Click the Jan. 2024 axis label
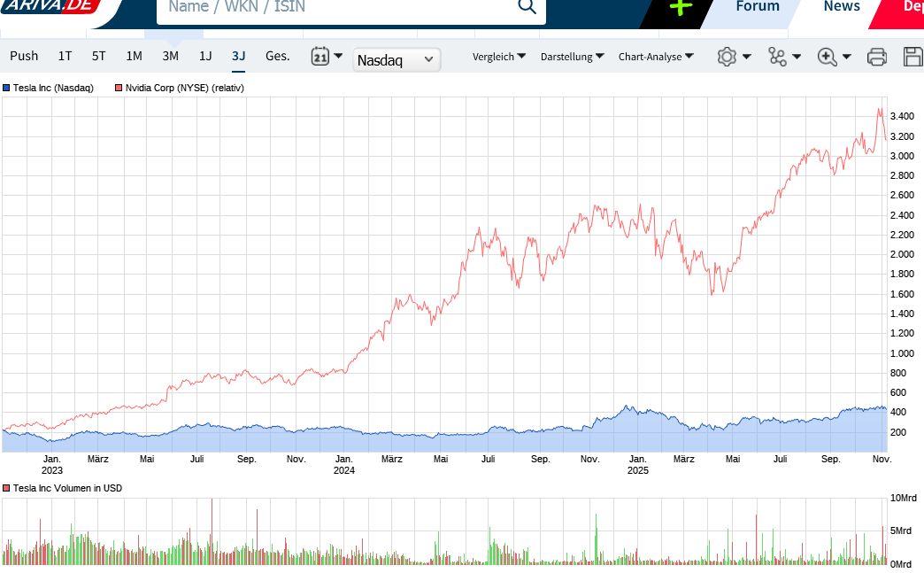The width and height of the screenshot is (924, 573). 344,465
